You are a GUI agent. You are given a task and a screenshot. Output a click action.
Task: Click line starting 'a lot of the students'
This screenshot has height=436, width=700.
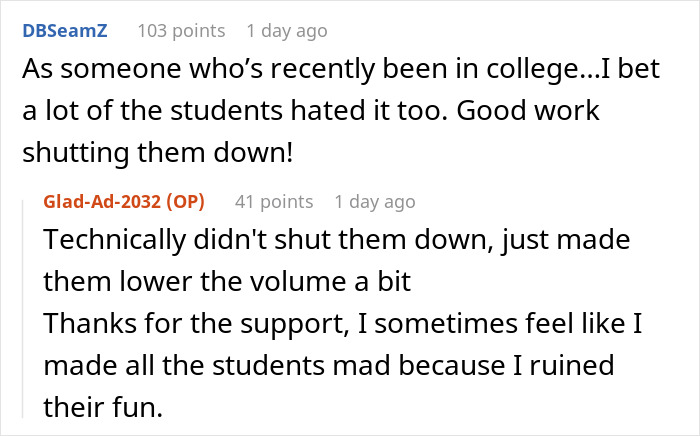coord(311,111)
